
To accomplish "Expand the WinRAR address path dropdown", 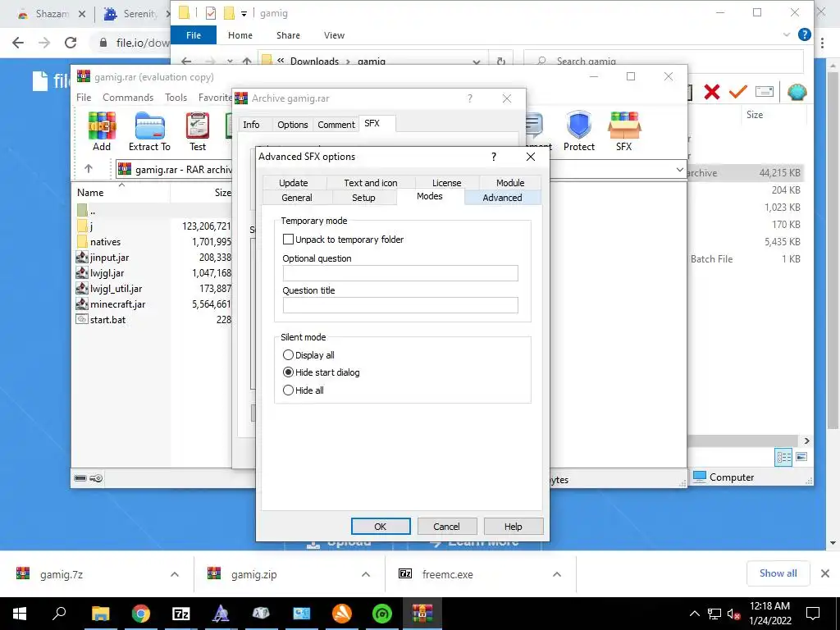I will point(679,170).
